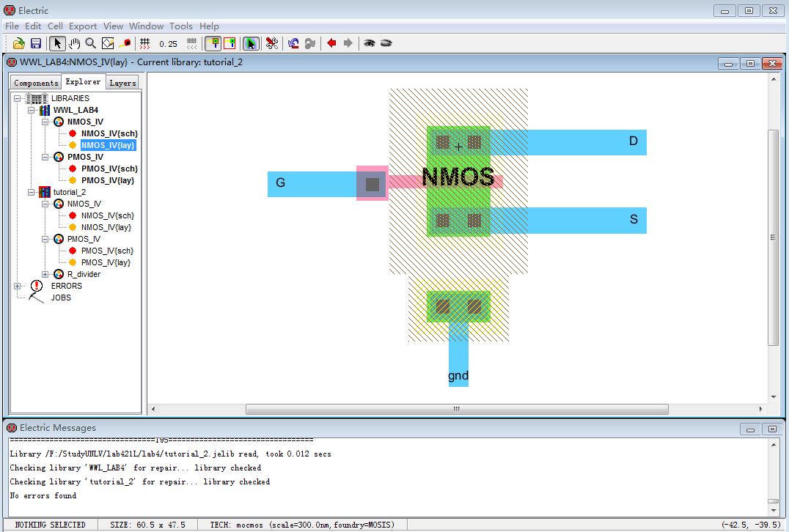Go back with the red left arrow
789x532 pixels.
(331, 43)
